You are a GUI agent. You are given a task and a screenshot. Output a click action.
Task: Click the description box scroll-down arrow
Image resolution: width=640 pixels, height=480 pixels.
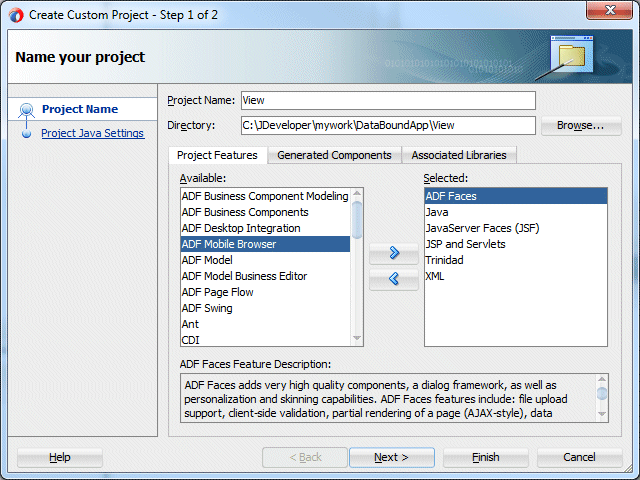pyautogui.click(x=602, y=414)
